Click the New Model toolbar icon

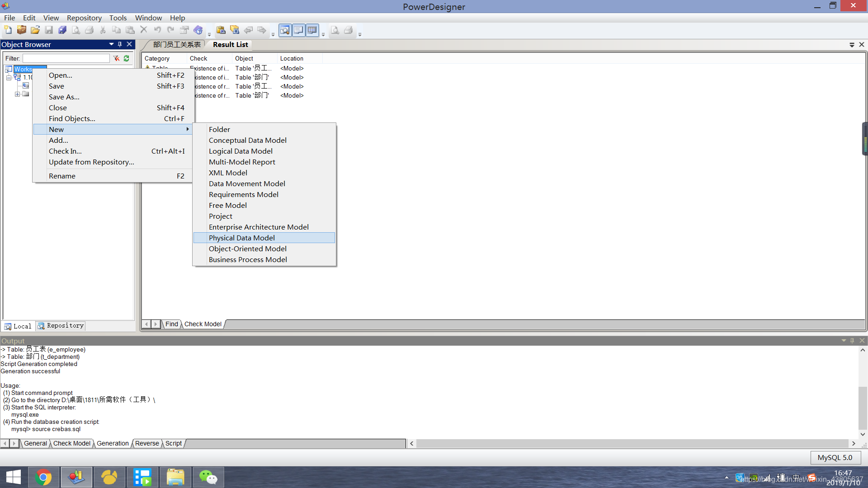pyautogui.click(x=8, y=30)
